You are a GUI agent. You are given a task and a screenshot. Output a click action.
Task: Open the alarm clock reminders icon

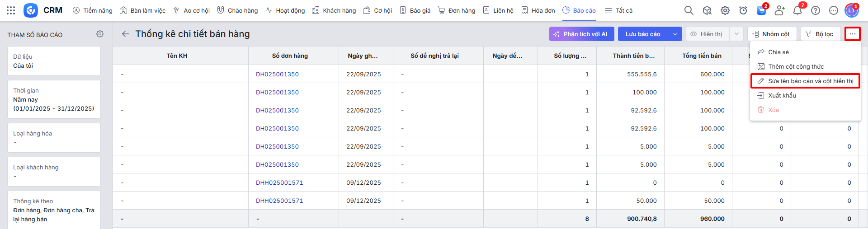pyautogui.click(x=743, y=10)
